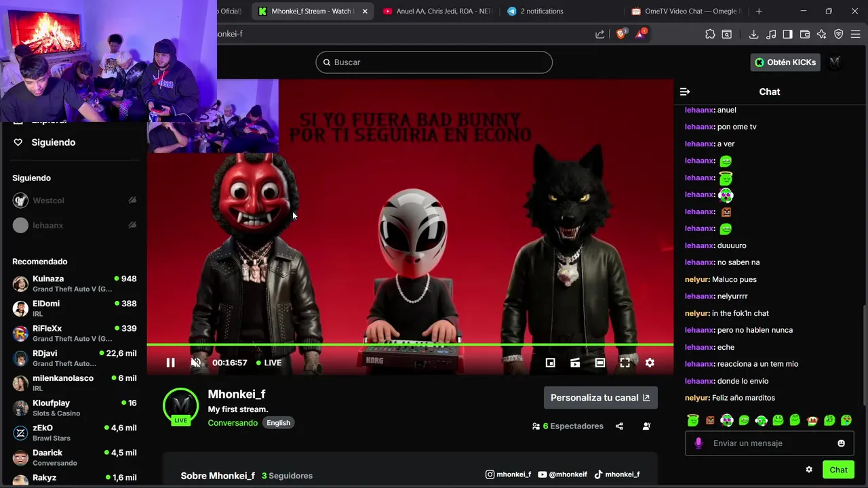Open Brave Rewards triangle icon
This screenshot has width=868, height=488.
click(x=640, y=34)
